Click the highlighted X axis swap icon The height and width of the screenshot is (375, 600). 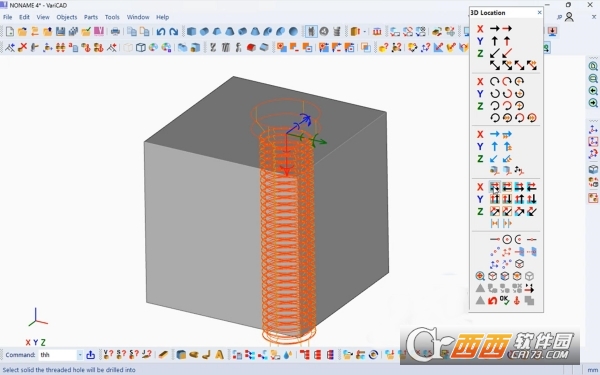coord(495,187)
